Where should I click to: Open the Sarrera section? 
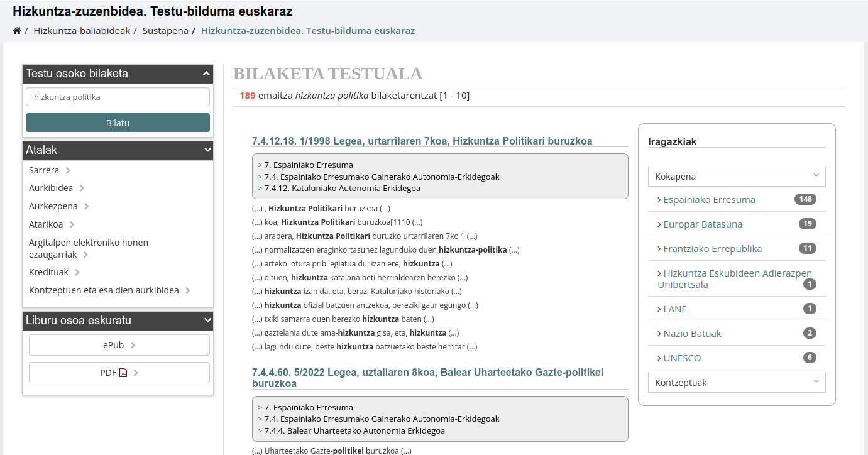[44, 170]
